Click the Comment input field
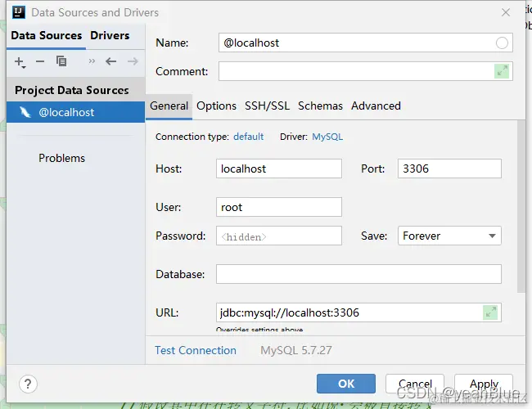This screenshot has height=409, width=532. 365,71
